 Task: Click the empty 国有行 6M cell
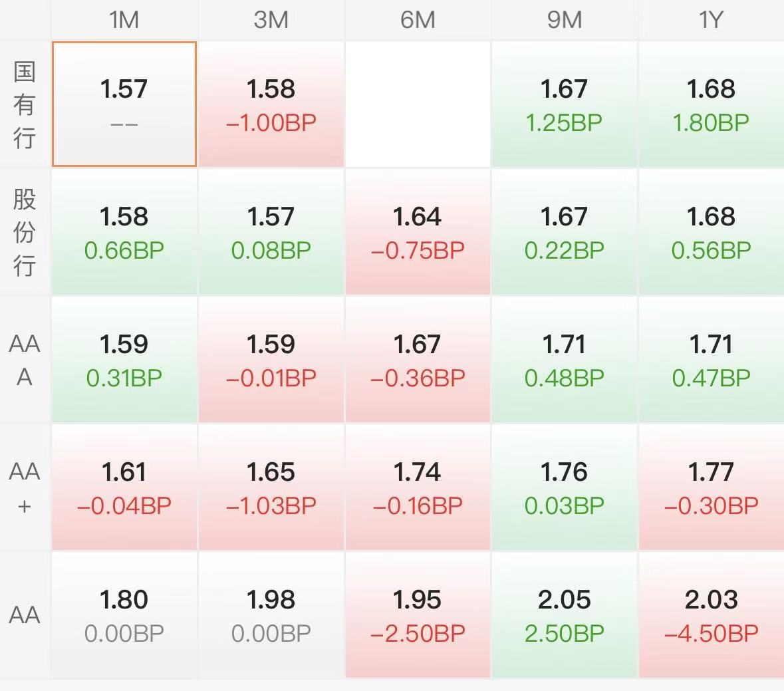[x=418, y=104]
